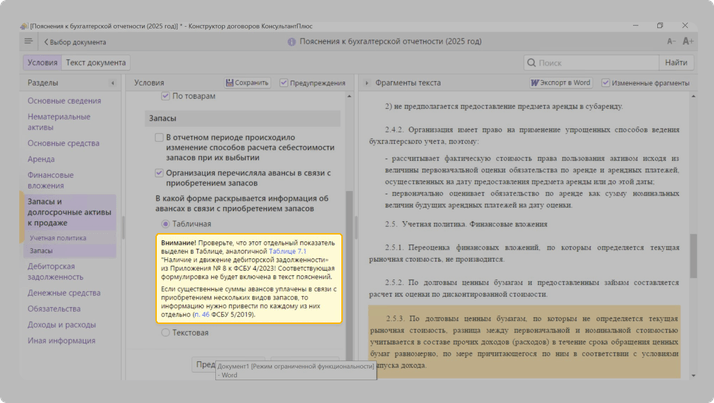714x403 pixels.
Task: Select Запасы и долгосрочные активы section
Action: coord(69,212)
